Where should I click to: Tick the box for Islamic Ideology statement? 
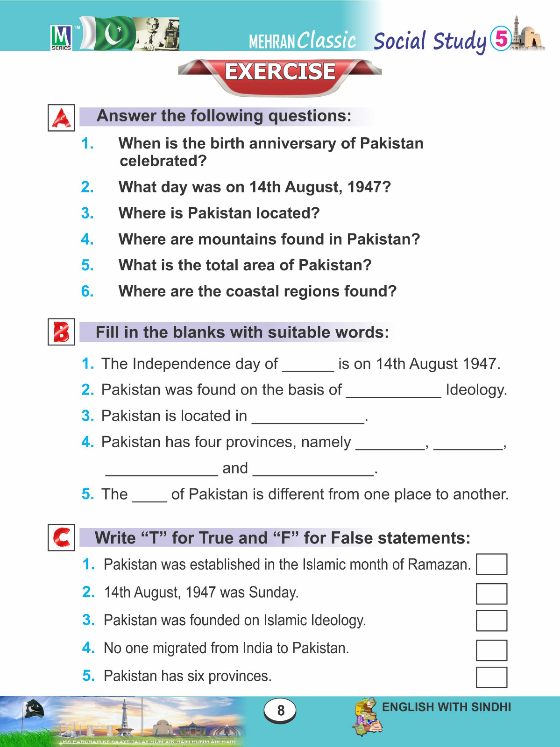(491, 620)
